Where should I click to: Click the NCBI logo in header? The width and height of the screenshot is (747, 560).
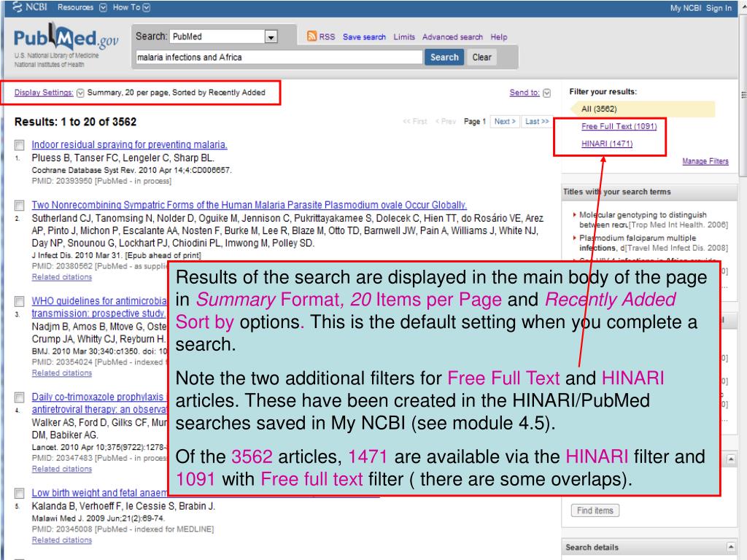click(29, 7)
